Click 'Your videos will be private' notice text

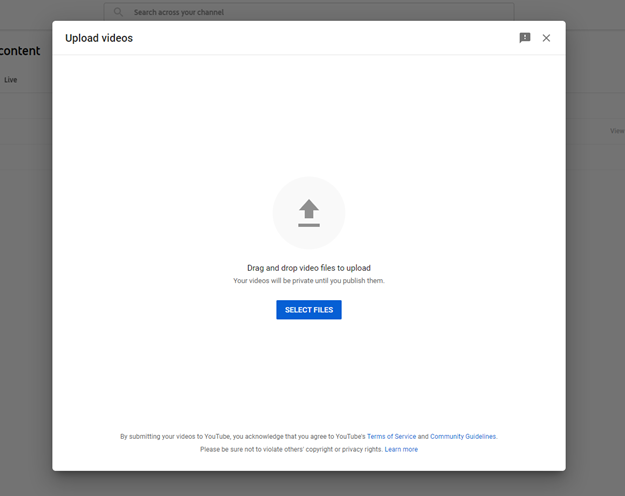pos(309,281)
